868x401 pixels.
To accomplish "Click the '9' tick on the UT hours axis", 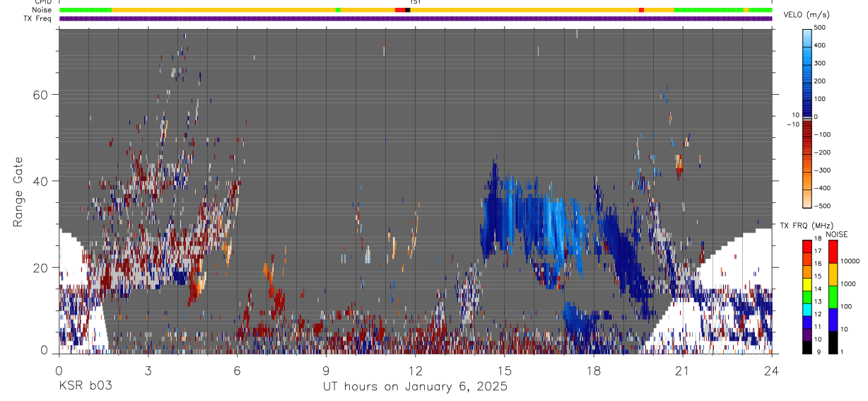I will 326,370.
